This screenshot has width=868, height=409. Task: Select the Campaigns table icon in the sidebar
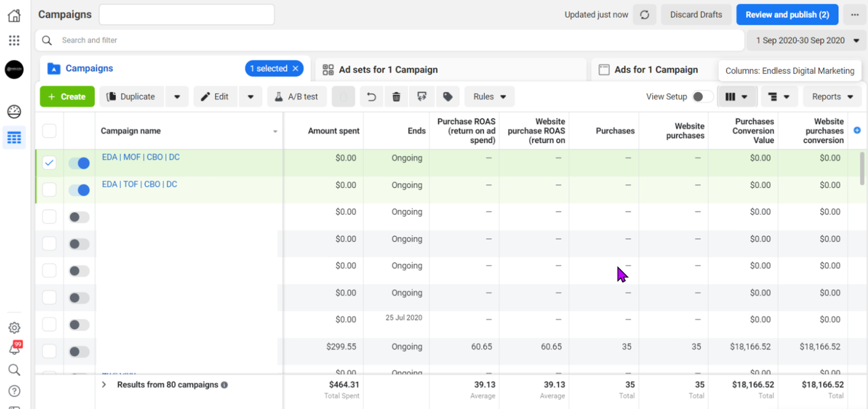tap(14, 138)
